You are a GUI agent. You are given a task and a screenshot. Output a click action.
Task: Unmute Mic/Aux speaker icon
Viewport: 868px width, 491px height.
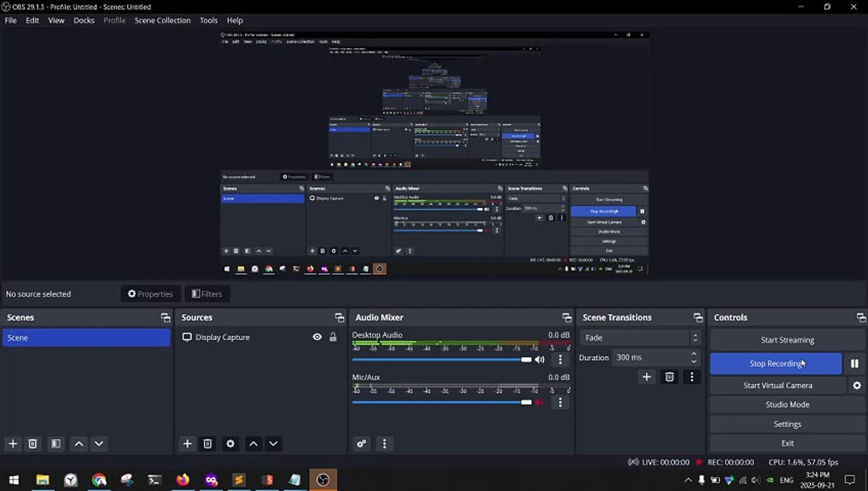tap(540, 402)
